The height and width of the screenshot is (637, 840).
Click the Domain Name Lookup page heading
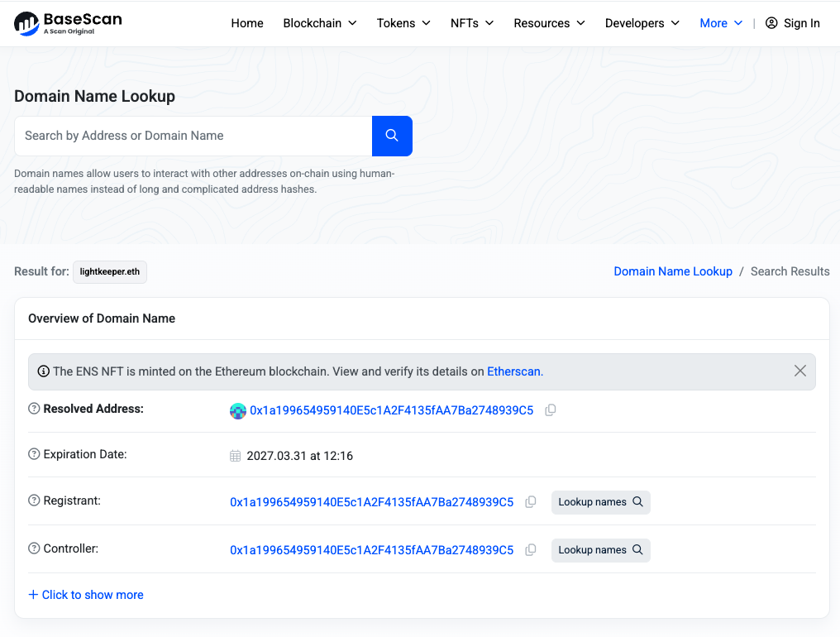tap(94, 96)
